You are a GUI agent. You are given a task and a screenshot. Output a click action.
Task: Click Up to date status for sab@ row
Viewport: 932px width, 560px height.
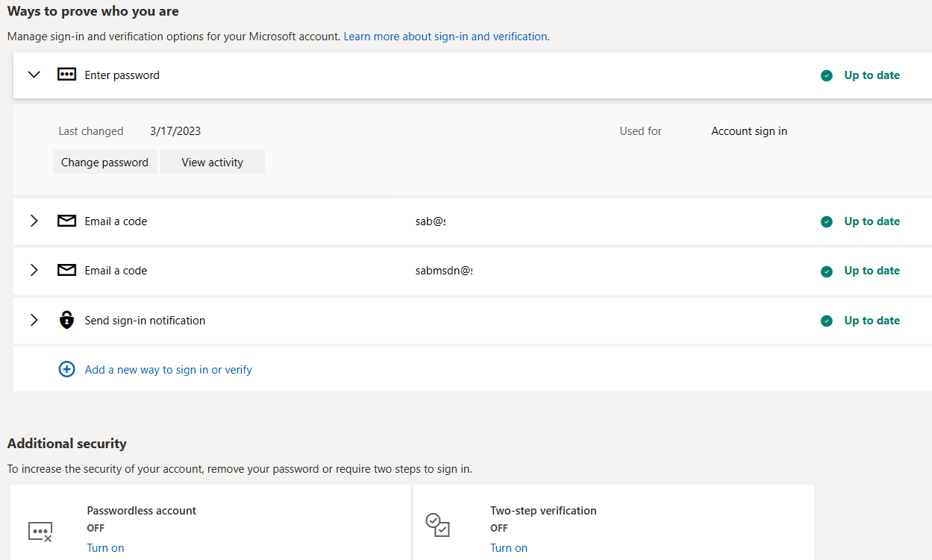click(x=872, y=221)
